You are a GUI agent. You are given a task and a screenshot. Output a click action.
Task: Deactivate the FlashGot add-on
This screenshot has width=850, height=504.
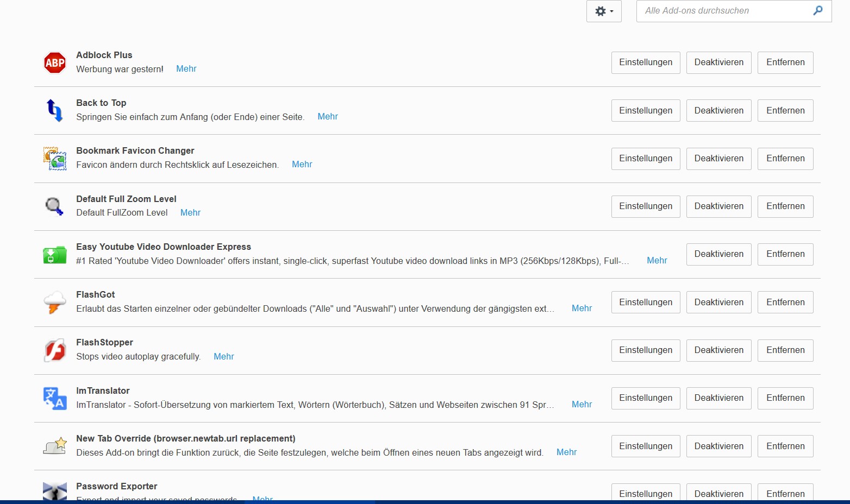point(719,303)
